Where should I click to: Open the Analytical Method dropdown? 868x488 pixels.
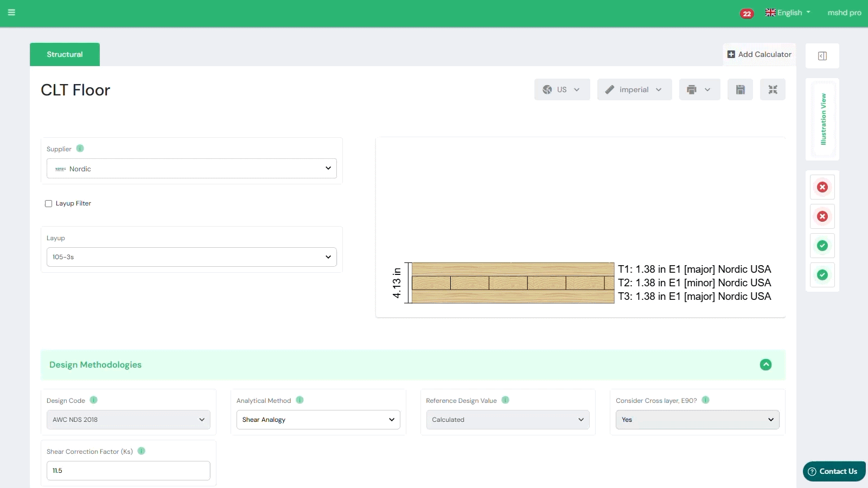[x=318, y=420]
